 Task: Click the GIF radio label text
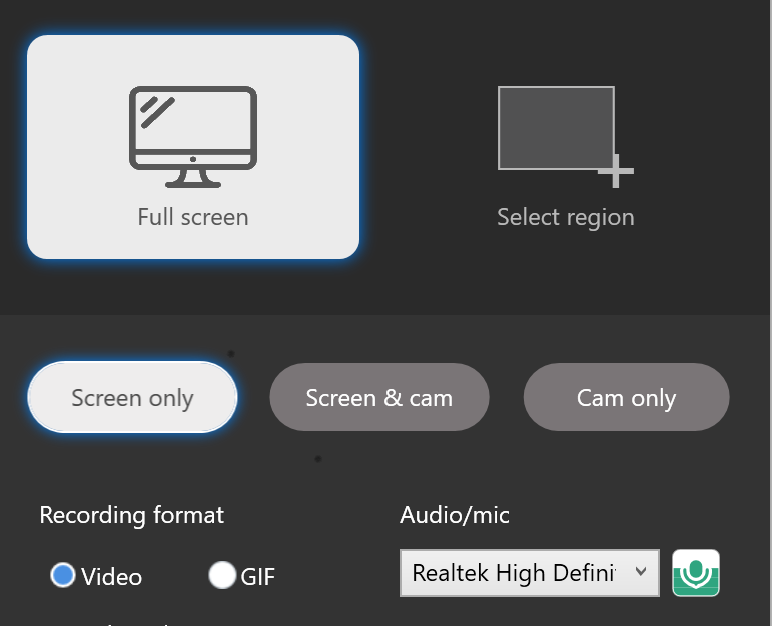(x=257, y=577)
